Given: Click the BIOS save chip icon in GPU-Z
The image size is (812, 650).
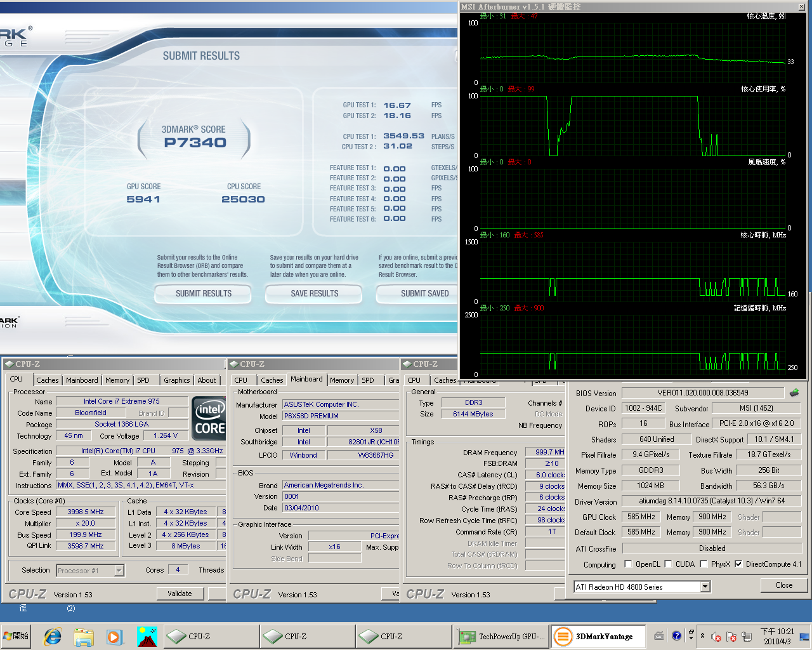Looking at the screenshot, I should click(x=794, y=393).
